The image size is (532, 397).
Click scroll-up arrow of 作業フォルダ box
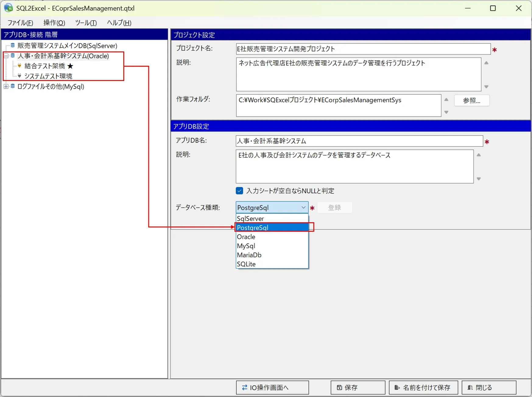pos(446,100)
